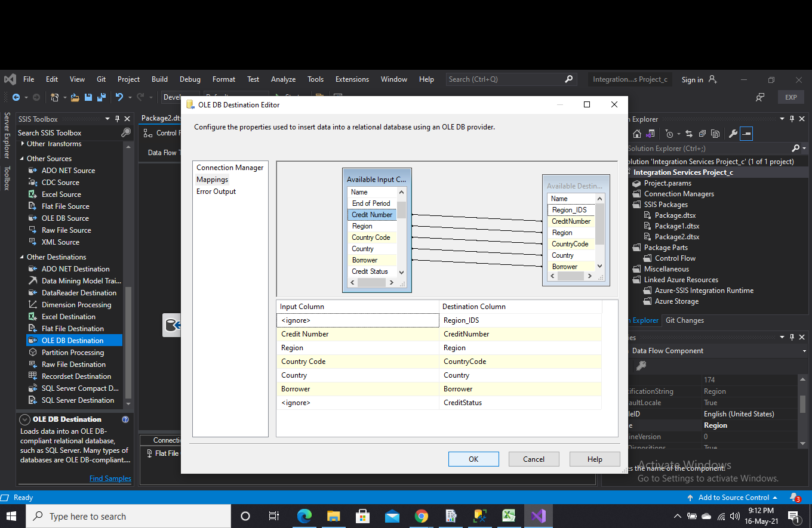Collapse the toolbox description panel chevron
This screenshot has width=812, height=528.
tap(25, 419)
